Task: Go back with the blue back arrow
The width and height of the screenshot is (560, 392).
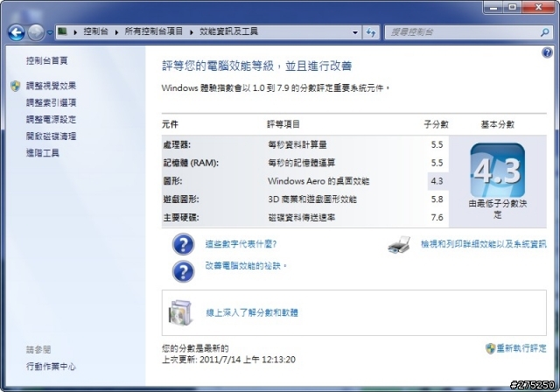Action: coord(16,33)
